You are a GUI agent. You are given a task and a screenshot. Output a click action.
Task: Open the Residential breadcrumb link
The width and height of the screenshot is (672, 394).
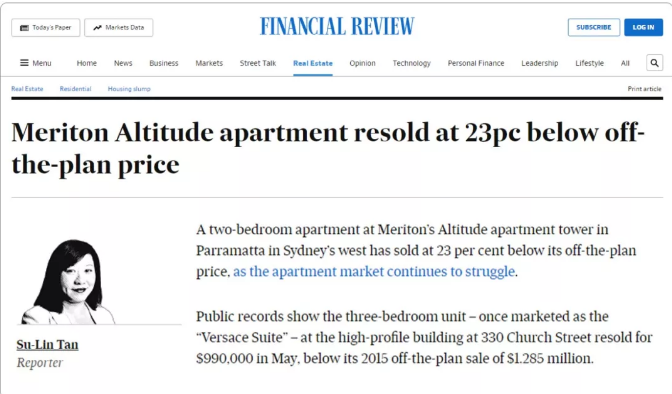coord(75,89)
